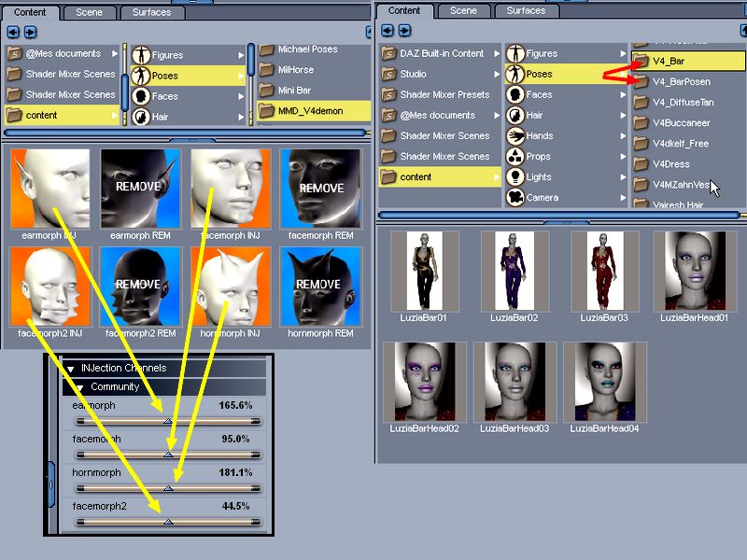
Task: Expand Props arrow in right panel
Action: pyautogui.click(x=623, y=156)
